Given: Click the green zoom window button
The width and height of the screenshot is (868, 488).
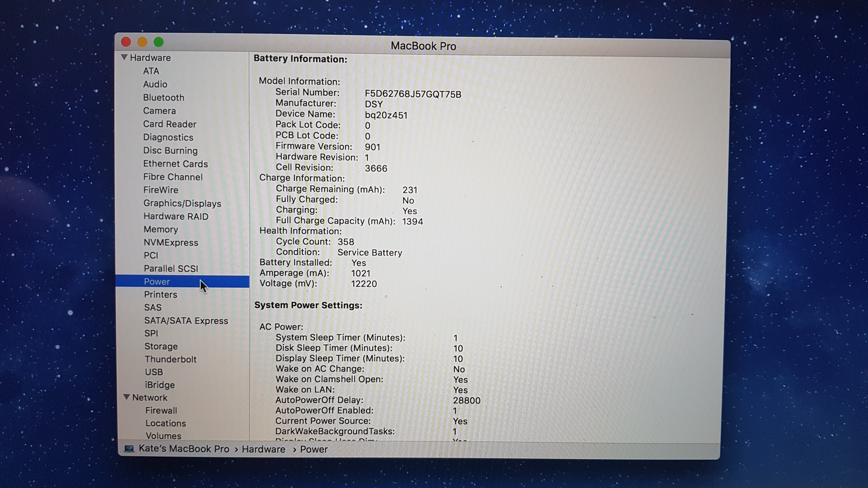Looking at the screenshot, I should pos(159,42).
